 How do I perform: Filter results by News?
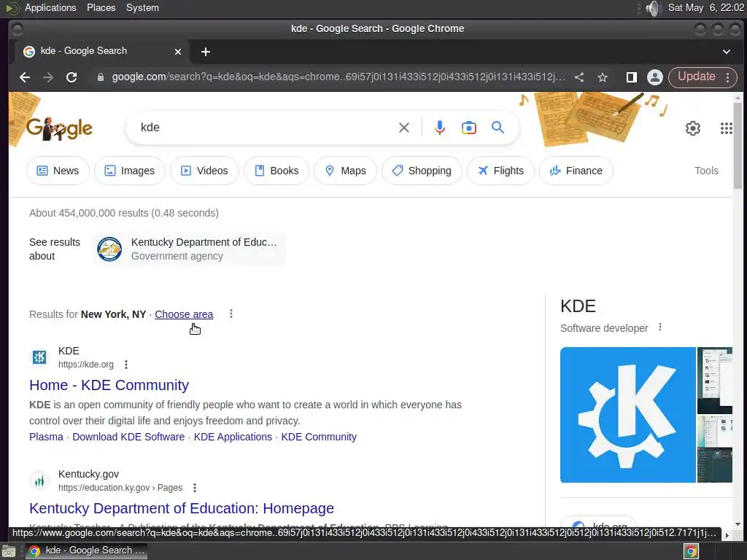[x=58, y=171]
